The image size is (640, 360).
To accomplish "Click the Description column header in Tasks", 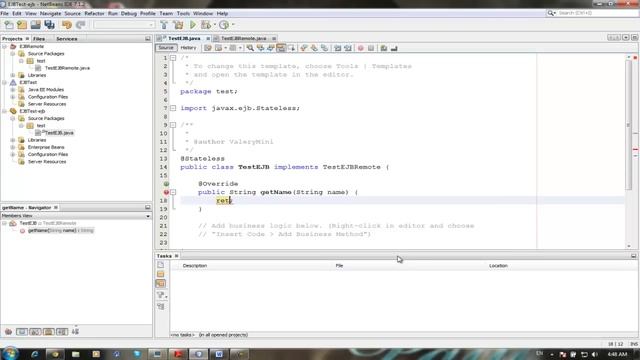I will coord(195,266).
